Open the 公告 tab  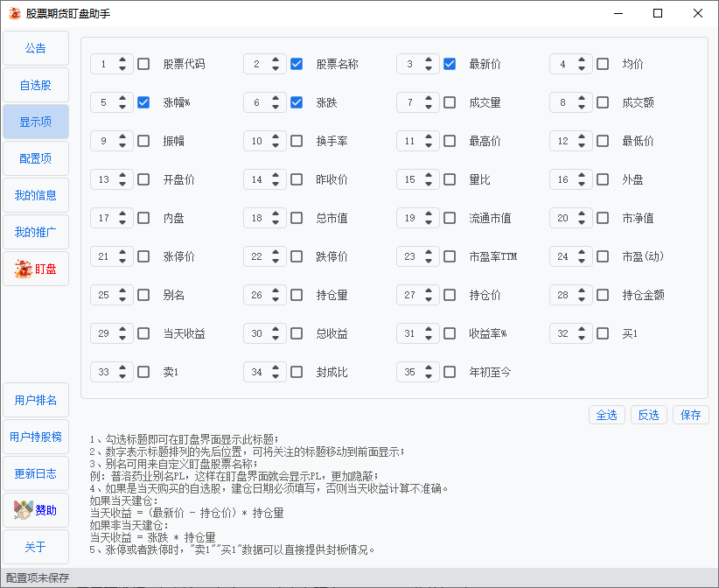click(36, 48)
